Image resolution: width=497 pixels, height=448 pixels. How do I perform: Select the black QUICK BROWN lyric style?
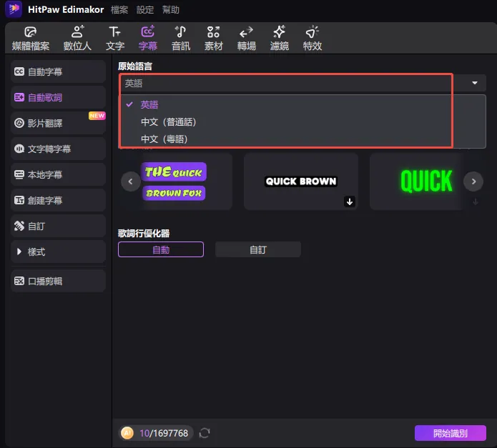click(301, 181)
